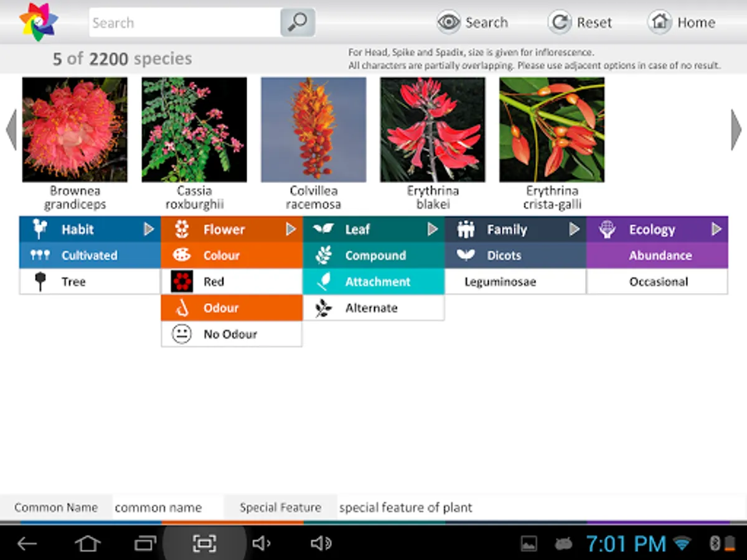Select the Compound leaf filter
This screenshot has height=560, width=747.
[x=374, y=256]
